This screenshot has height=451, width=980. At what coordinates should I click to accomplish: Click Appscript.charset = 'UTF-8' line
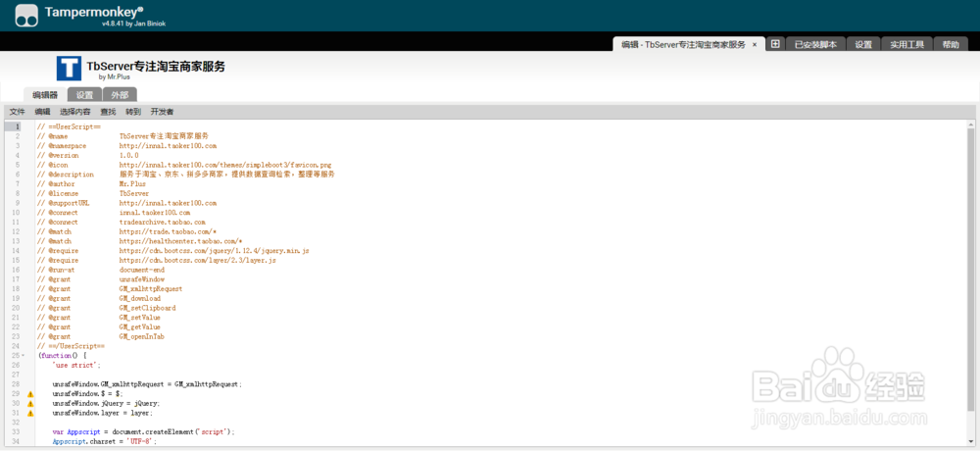pyautogui.click(x=105, y=441)
